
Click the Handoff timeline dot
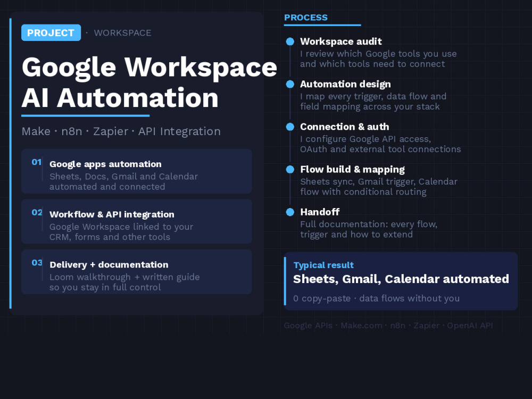(290, 212)
